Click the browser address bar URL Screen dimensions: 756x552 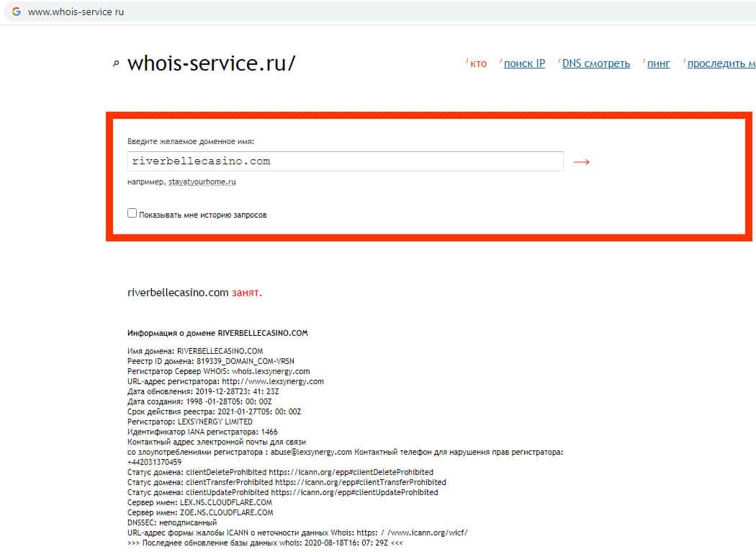coord(76,12)
